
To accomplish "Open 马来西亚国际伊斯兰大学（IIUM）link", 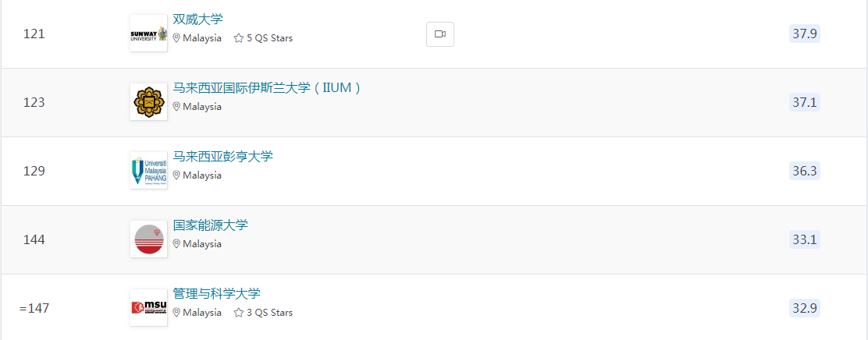I will tap(268, 88).
